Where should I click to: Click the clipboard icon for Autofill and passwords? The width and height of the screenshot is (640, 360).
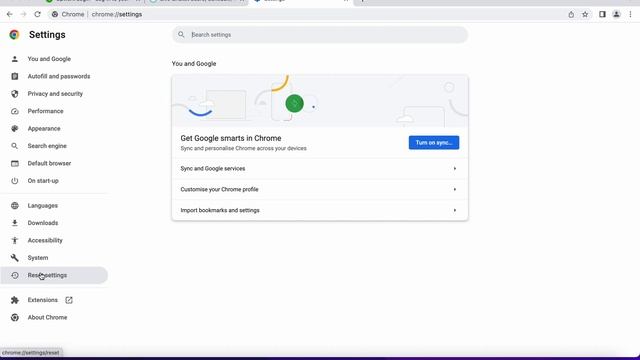pyautogui.click(x=15, y=76)
